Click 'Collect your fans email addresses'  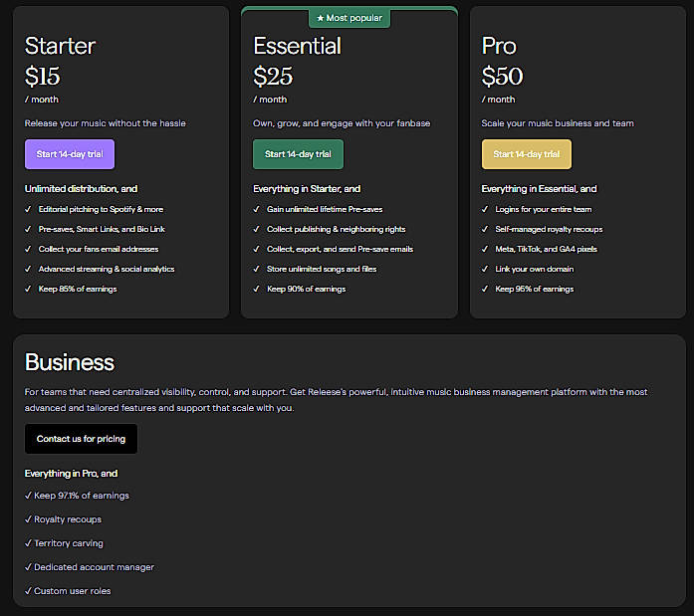(x=99, y=249)
